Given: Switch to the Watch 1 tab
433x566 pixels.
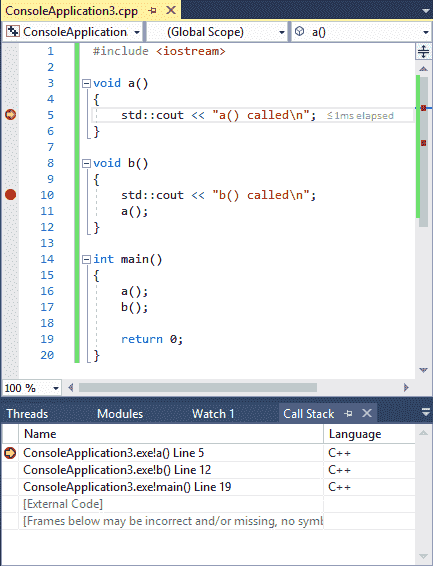Looking at the screenshot, I should (x=213, y=414).
